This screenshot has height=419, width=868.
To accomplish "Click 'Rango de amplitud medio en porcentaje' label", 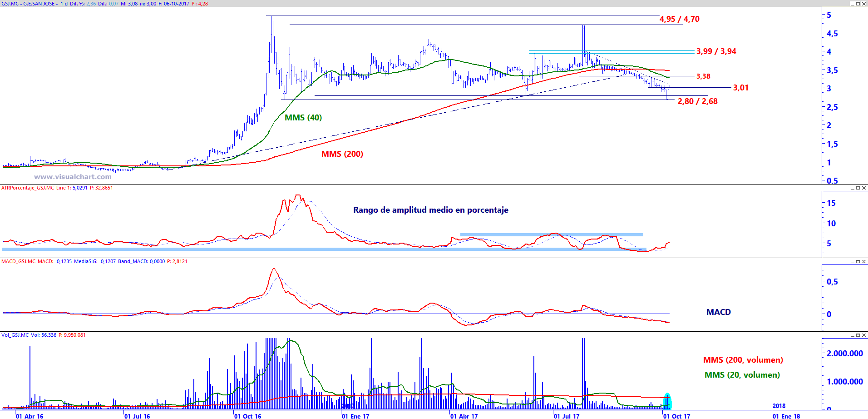I will coord(431,210).
